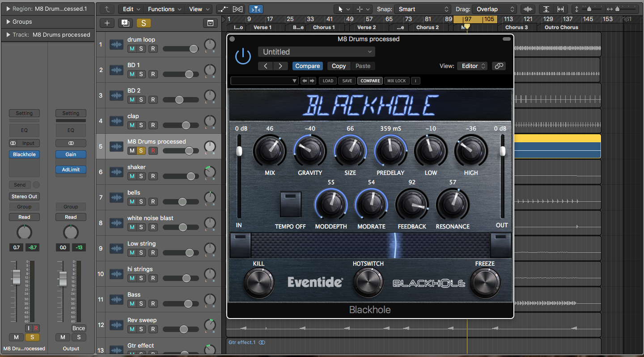The width and height of the screenshot is (644, 357).
Task: Click the Copy button in plugin header
Action: [x=339, y=66]
